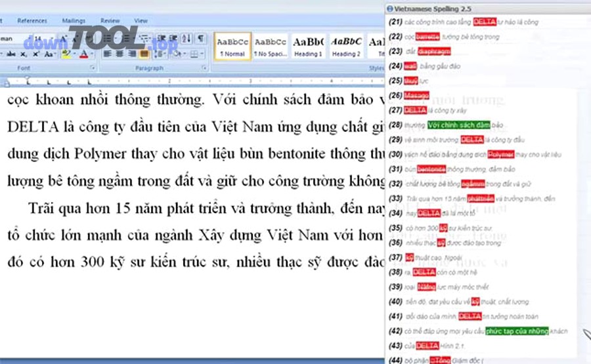Viewport: 591px width, 364px height.
Task: Click the word 'Polymer' in the document
Action: pos(100,154)
